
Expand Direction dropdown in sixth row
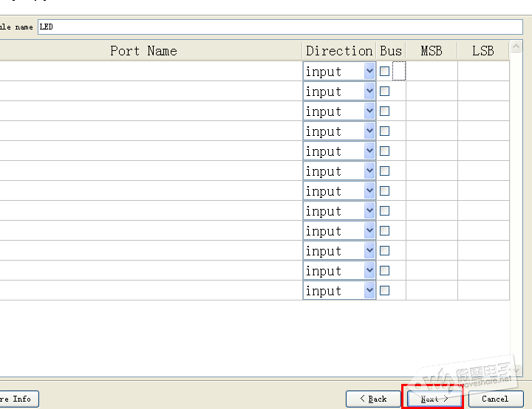369,171
